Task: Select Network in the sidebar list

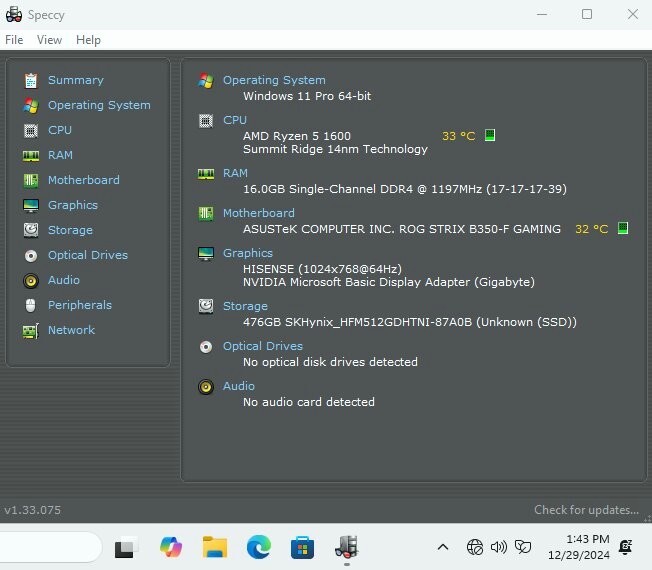Action: 71,330
